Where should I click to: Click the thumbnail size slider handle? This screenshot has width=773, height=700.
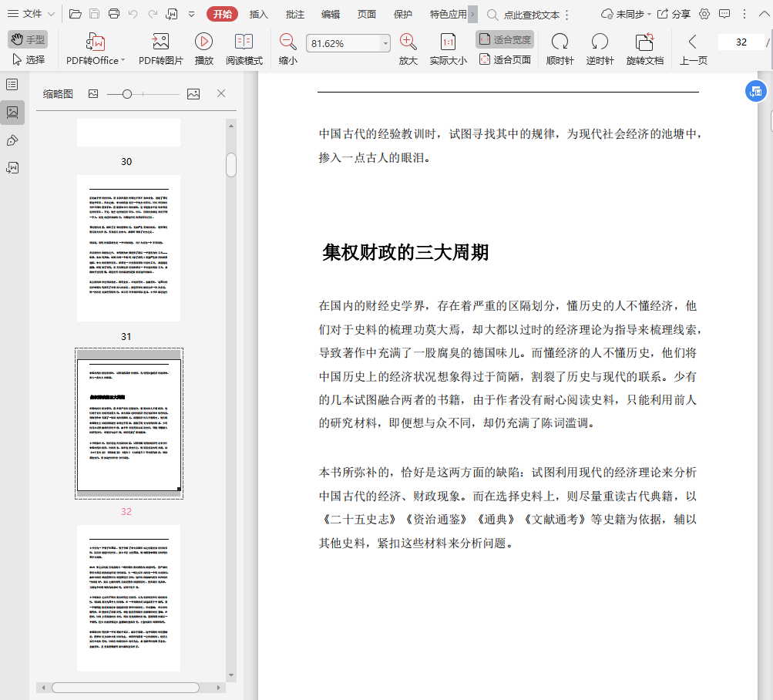coord(127,94)
